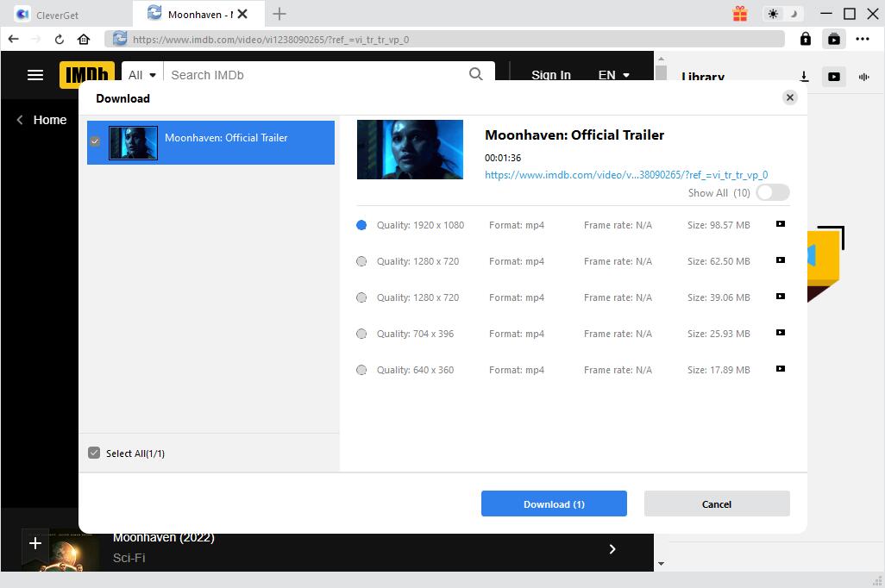Click the 00:01:36 duration text
This screenshot has height=588, width=885.
(502, 158)
